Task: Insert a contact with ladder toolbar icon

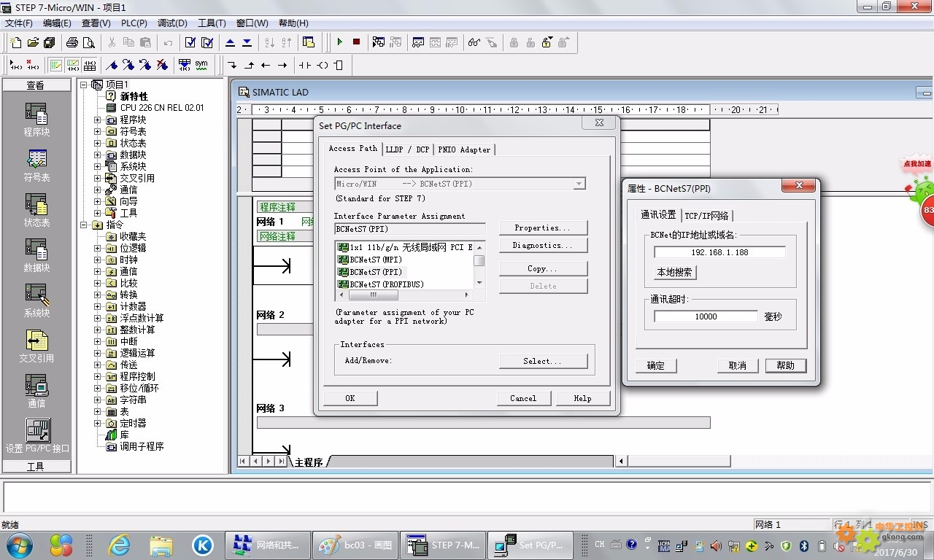Action: tap(304, 65)
